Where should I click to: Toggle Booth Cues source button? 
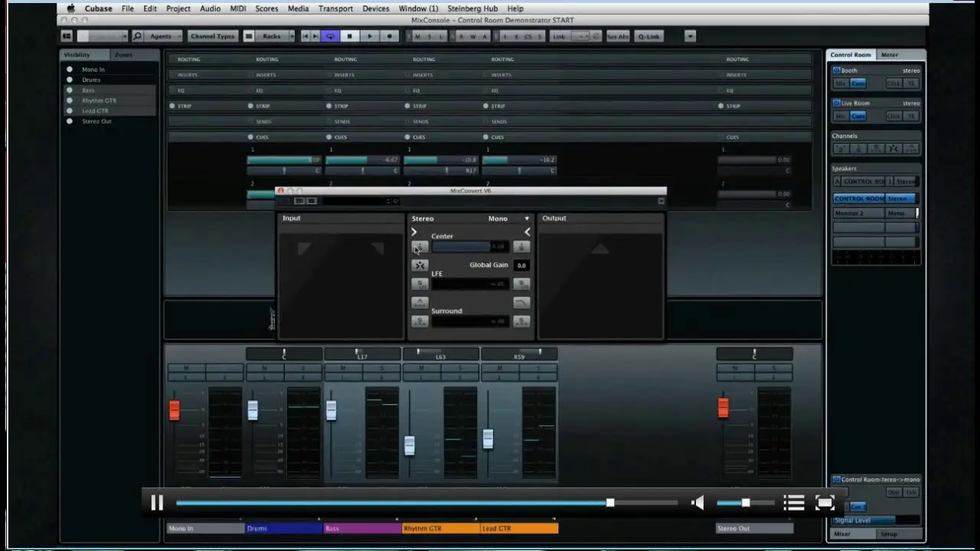coord(858,83)
